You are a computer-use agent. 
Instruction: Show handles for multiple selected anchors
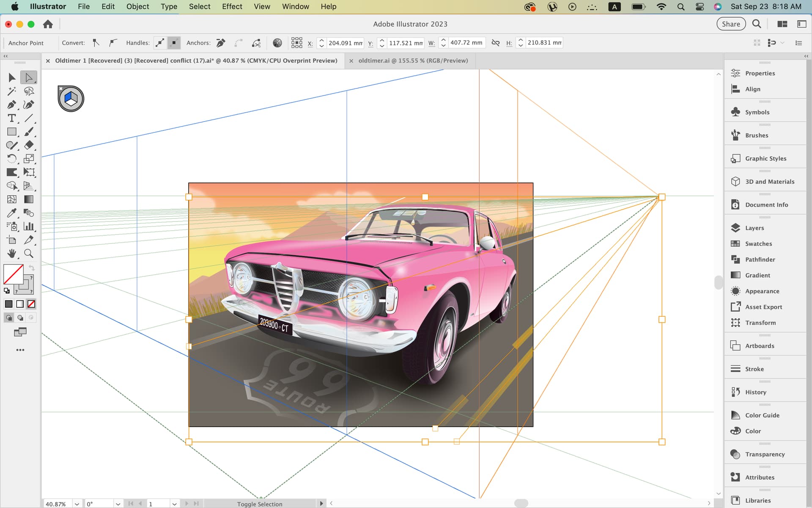pyautogui.click(x=160, y=43)
